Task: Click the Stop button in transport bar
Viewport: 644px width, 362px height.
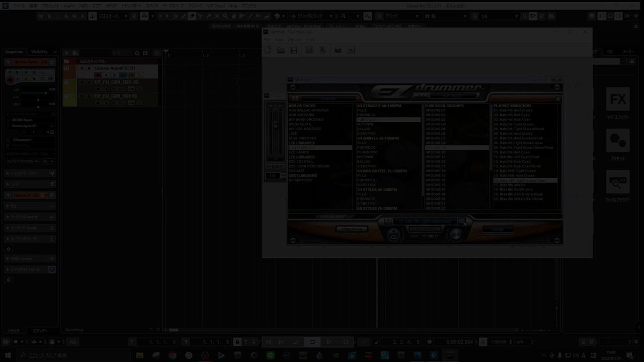Action: point(312,342)
